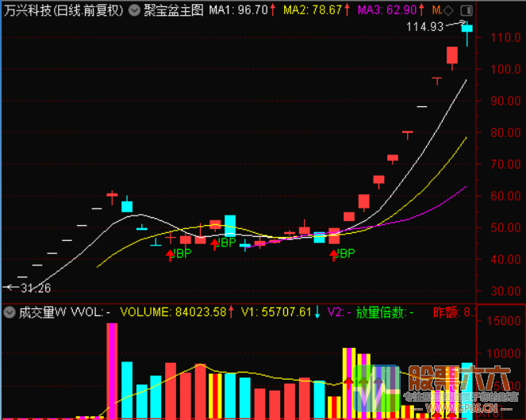Screen dimensions: 526x420
Task: Click the leftmost red BP buy arrow
Action: click(170, 254)
